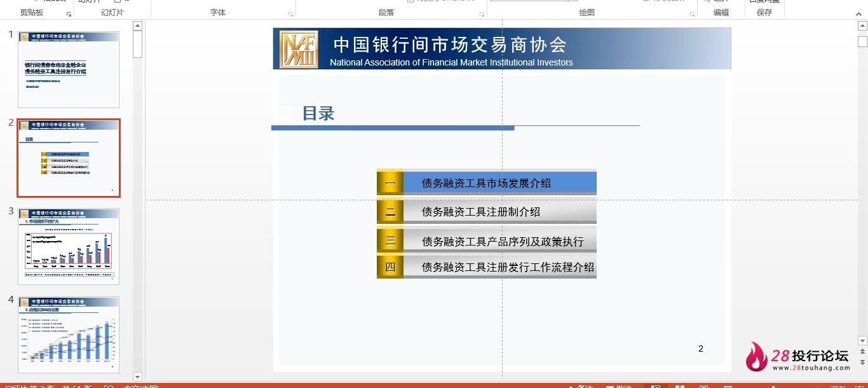Go to next slide with the double-down arrow

tap(862, 362)
